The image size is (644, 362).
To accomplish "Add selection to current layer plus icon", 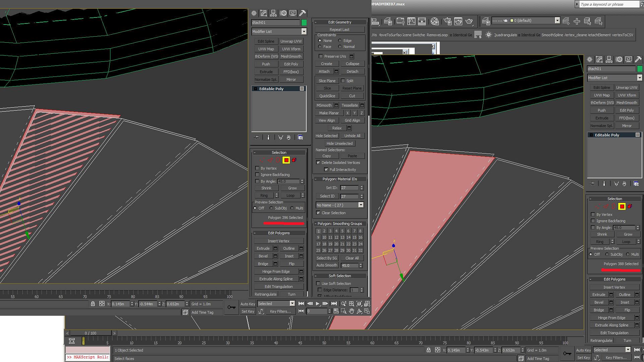I will (577, 21).
